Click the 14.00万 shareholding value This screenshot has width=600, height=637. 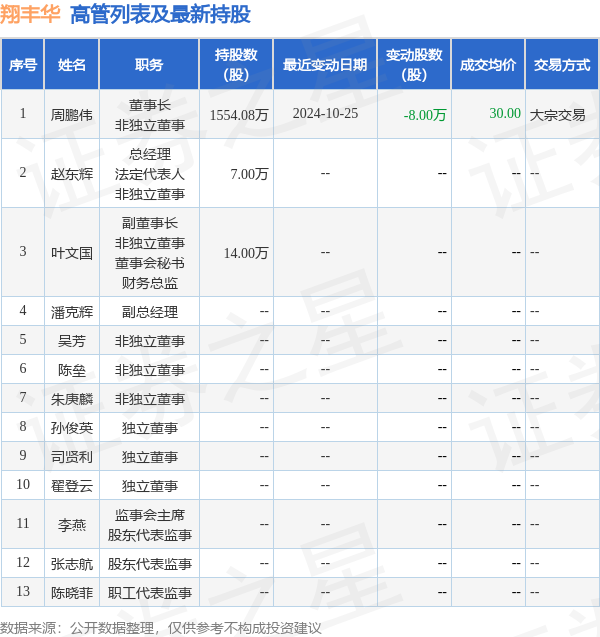[246, 253]
